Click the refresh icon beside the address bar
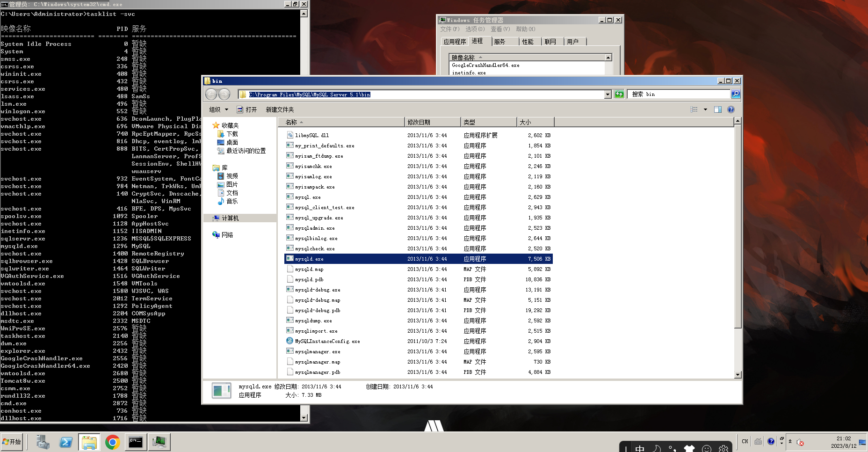This screenshot has height=452, width=868. click(619, 94)
